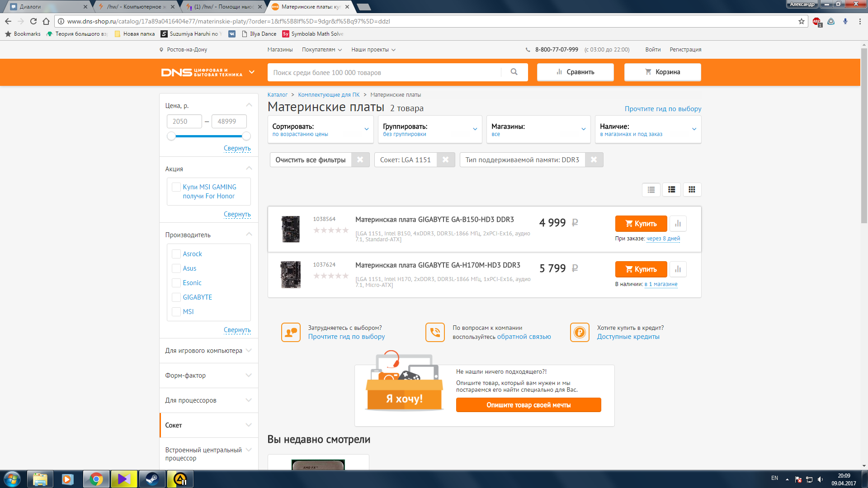Click volume icon in system tray
The width and height of the screenshot is (868, 488).
[x=821, y=479]
